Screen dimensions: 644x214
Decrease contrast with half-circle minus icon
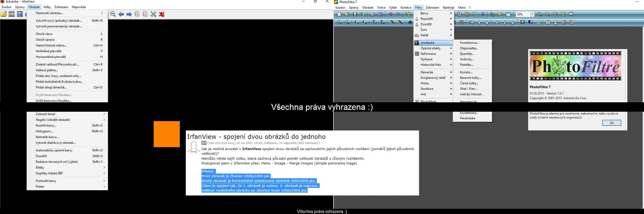click(x=357, y=22)
